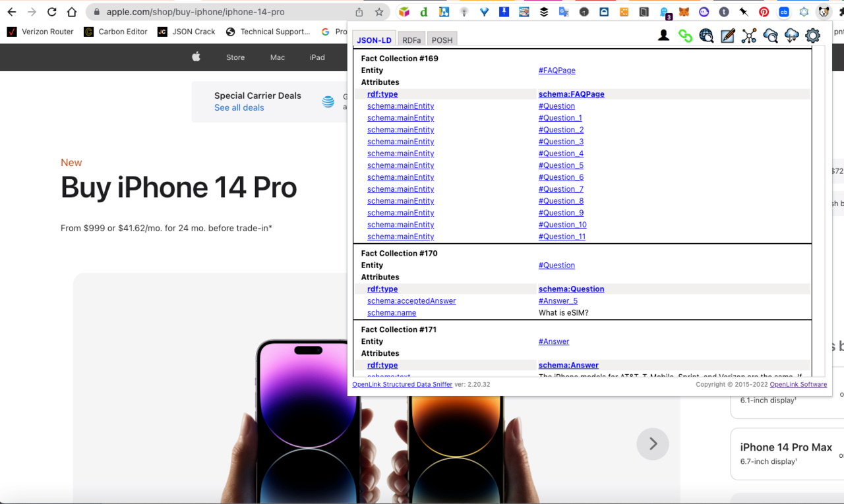Go back with browser back arrow

[12, 12]
